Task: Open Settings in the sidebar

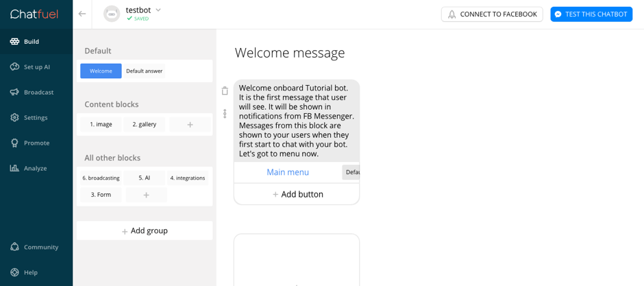Action: (x=36, y=117)
